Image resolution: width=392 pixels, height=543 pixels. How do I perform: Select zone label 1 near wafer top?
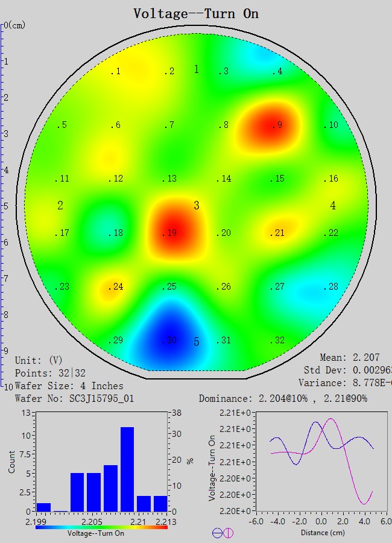196,69
